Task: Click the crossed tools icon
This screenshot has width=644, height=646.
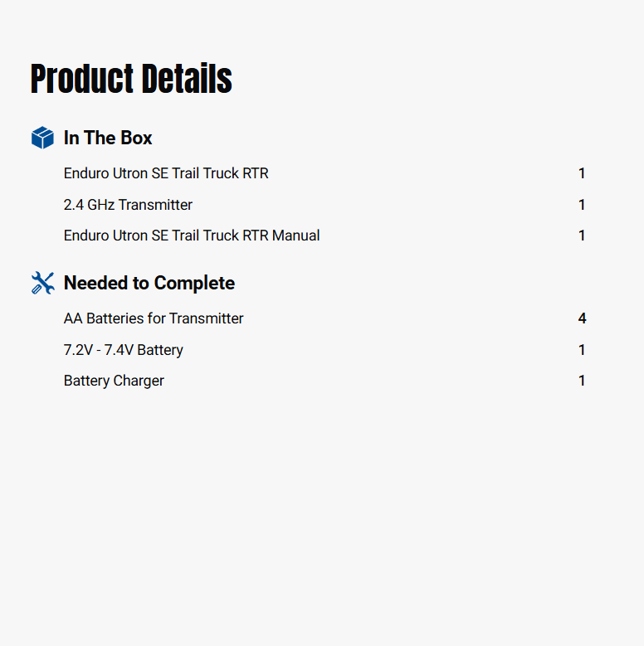Action: [x=43, y=283]
